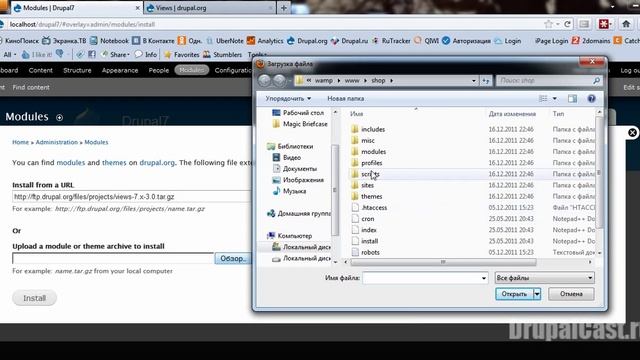
Task: Open view mode dropdown arrow in dialog
Action: click(x=555, y=98)
